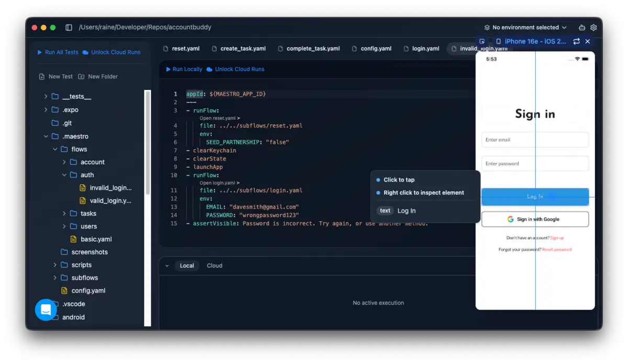Click Run Locally in editor toolbar
Image resolution: width=628 pixels, height=364 pixels.
184,69
